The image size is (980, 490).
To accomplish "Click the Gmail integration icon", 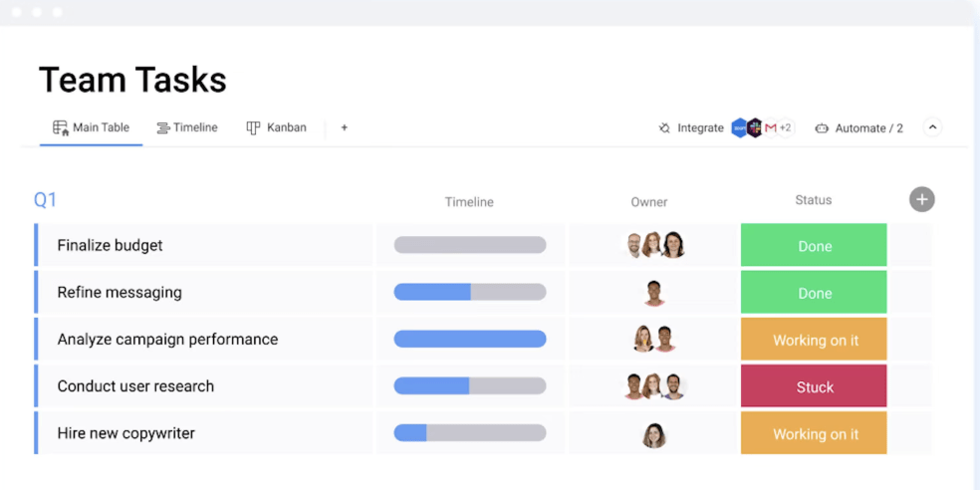I will click(770, 128).
